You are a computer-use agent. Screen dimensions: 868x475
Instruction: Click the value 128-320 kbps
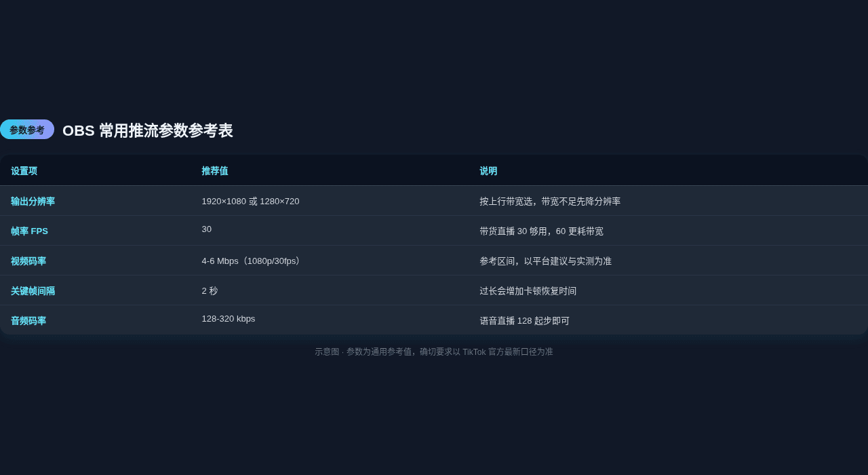tap(229, 319)
